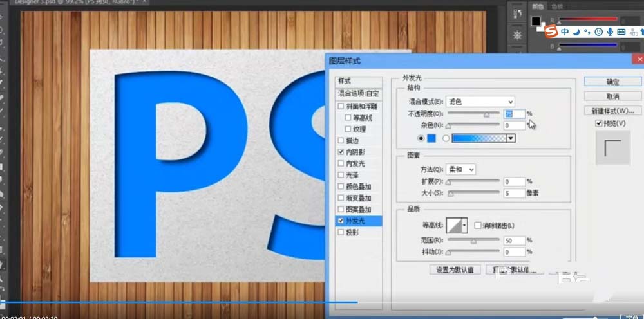
Task: Enable the 光泽 satin checkbox
Action: click(341, 175)
